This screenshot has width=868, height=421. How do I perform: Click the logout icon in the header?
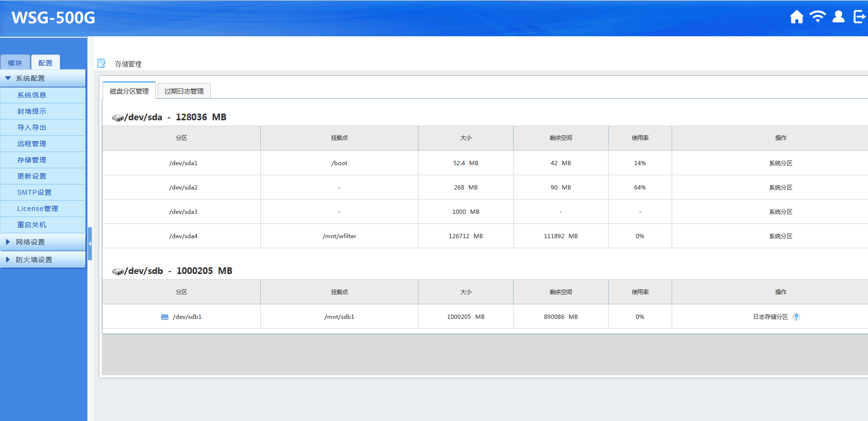(x=859, y=17)
